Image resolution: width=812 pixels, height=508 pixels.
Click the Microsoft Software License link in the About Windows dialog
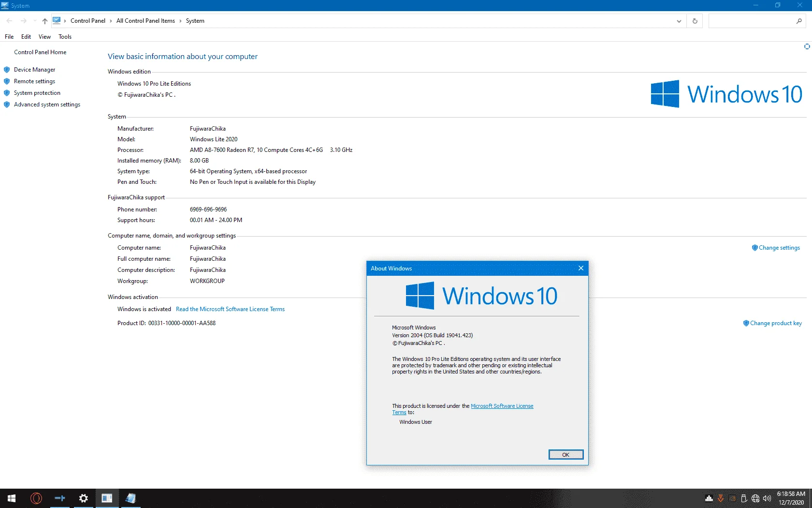tap(502, 406)
